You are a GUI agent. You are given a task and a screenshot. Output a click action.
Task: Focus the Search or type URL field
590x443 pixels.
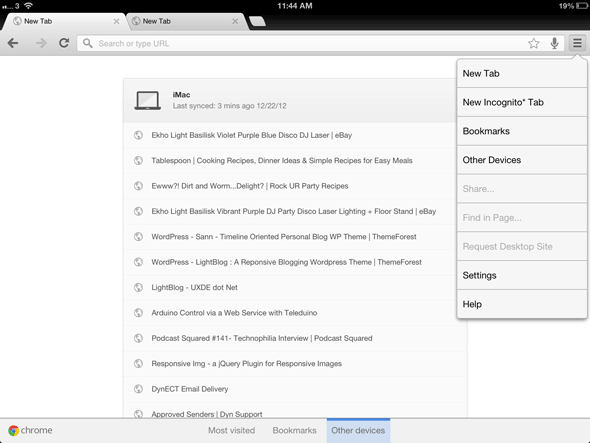(x=301, y=43)
